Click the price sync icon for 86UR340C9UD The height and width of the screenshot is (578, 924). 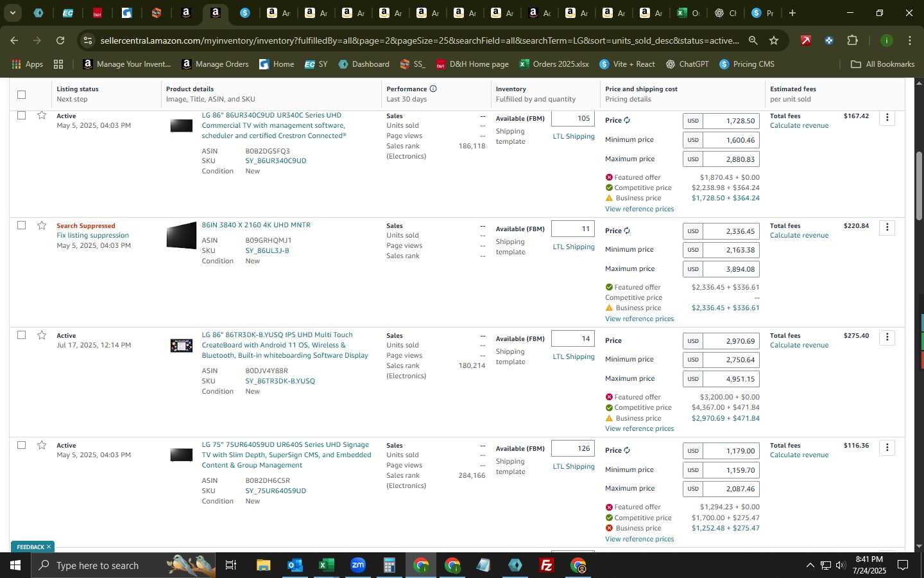[627, 120]
